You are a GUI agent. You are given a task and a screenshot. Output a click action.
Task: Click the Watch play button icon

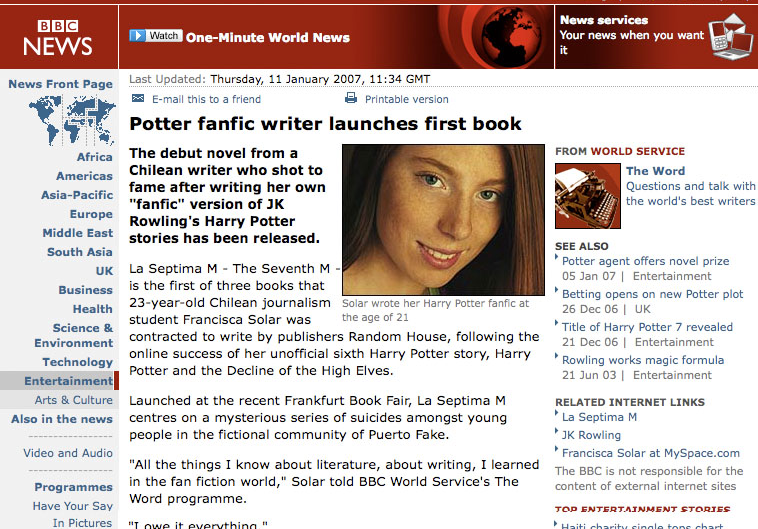click(x=137, y=35)
